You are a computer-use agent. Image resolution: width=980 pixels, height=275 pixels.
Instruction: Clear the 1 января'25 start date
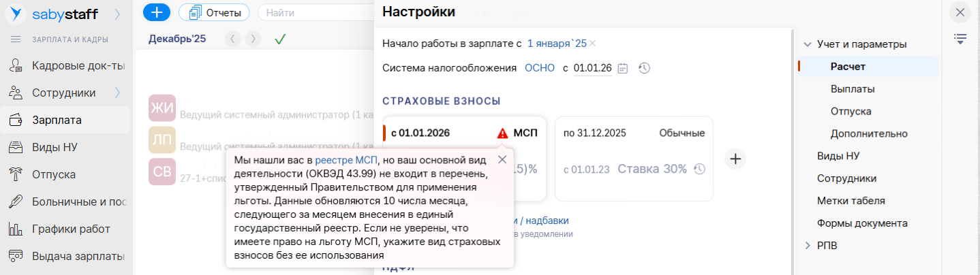[592, 44]
